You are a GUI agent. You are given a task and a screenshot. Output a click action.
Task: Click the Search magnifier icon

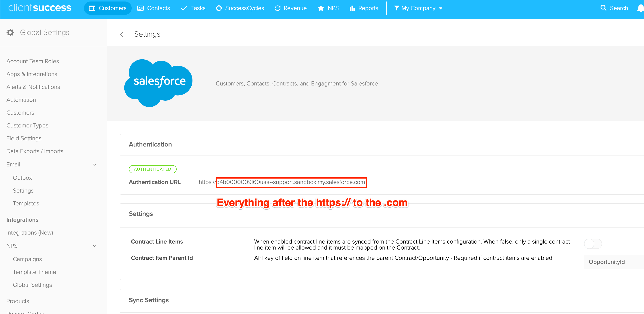(x=603, y=8)
